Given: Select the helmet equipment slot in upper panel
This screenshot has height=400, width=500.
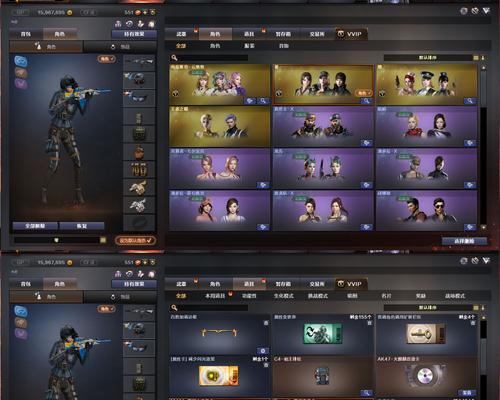Looking at the screenshot, I should pyautogui.click(x=139, y=80).
